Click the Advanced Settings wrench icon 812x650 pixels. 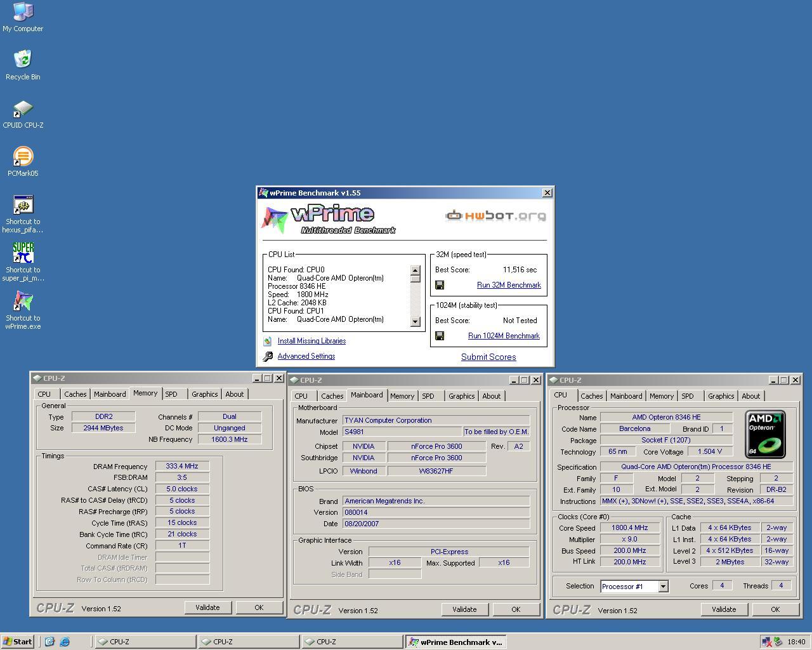point(268,357)
